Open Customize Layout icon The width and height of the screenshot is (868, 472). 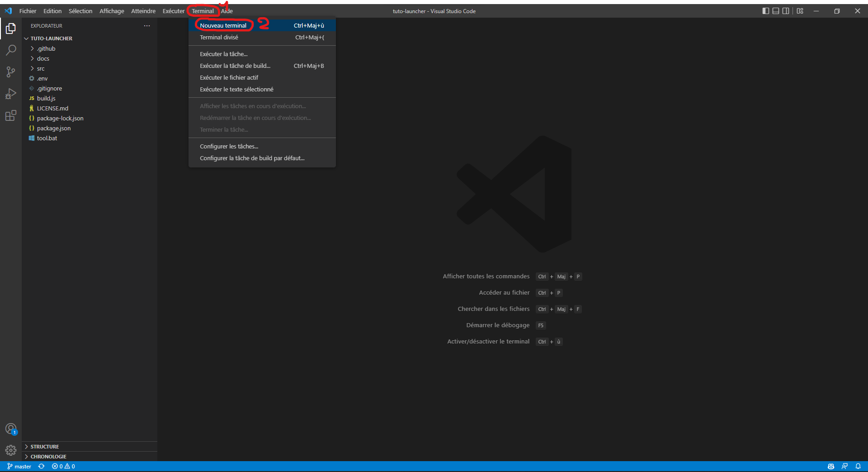(x=800, y=11)
